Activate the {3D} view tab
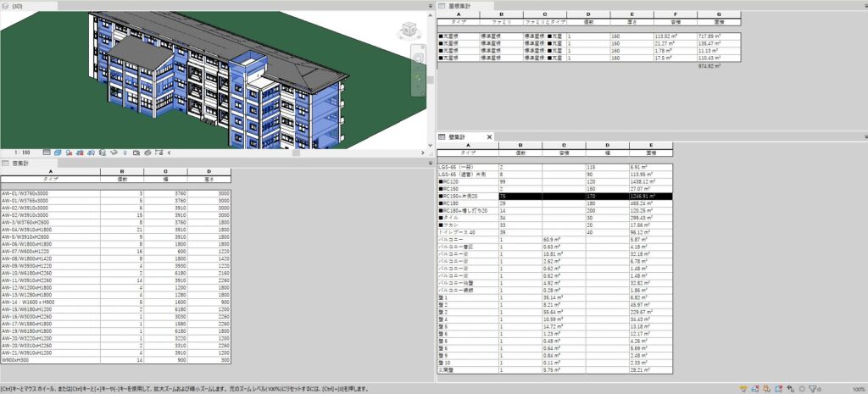868x394 pixels. coord(15,6)
